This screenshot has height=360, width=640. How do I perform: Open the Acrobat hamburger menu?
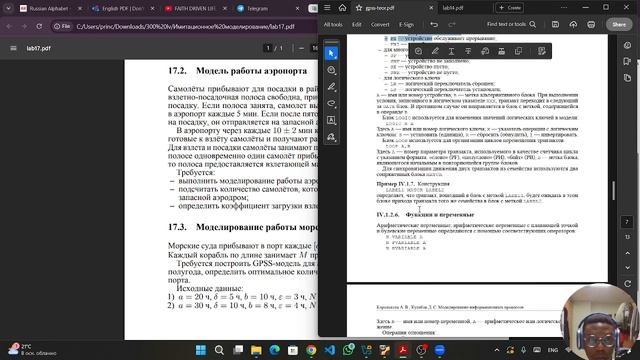(327, 8)
